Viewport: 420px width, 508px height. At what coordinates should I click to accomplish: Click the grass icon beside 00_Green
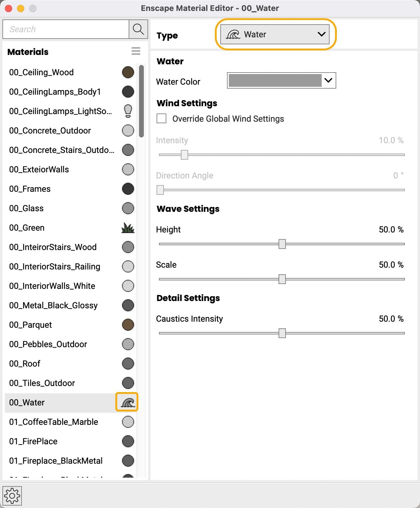pos(128,228)
